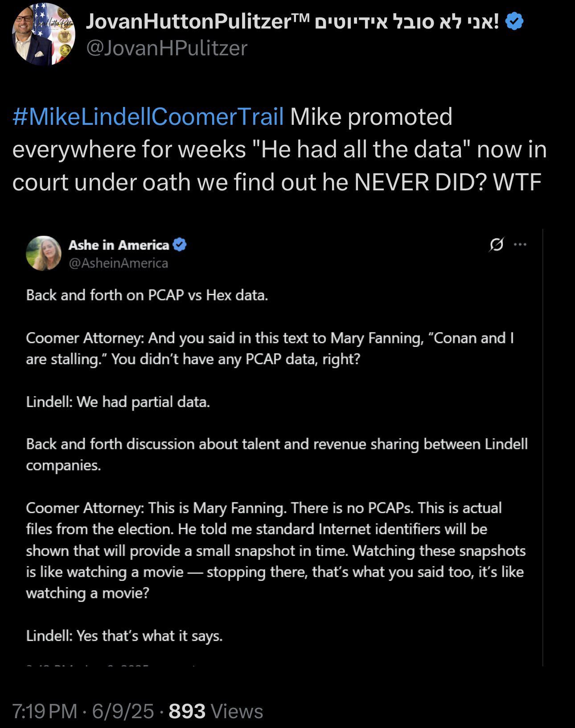
Task: Open the @AsheinAmerica handle
Action: point(118,263)
